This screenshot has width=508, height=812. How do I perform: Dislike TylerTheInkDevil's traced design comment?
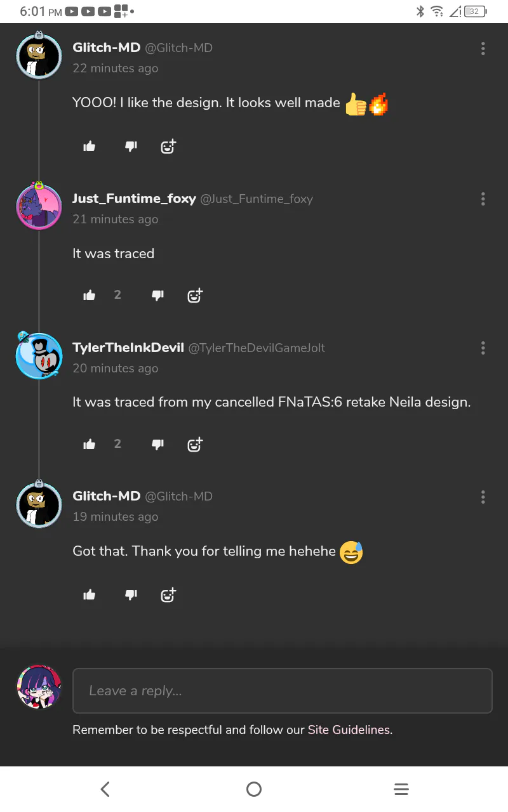157,444
